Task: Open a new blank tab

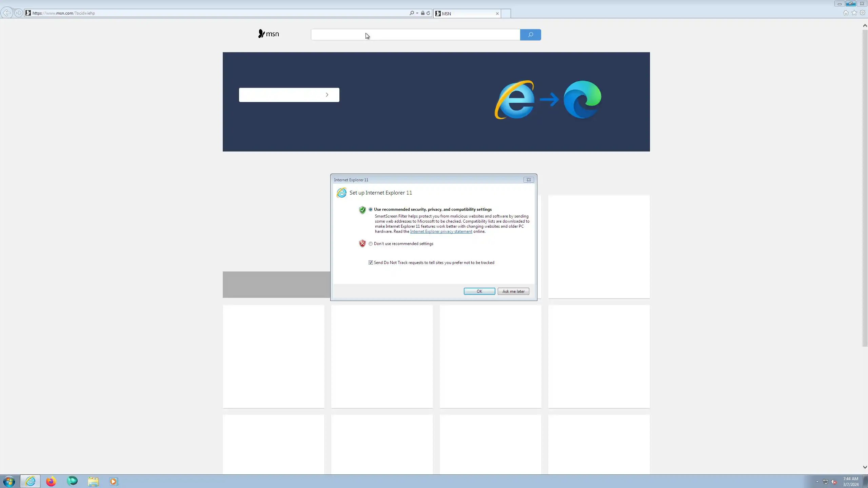Action: (506, 14)
